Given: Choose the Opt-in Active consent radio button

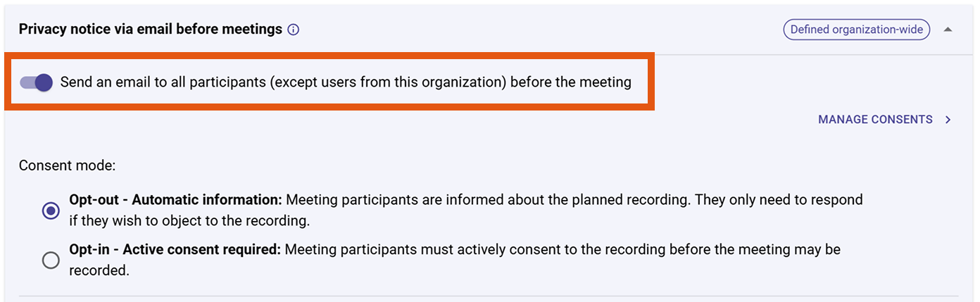Looking at the screenshot, I should pyautogui.click(x=51, y=260).
